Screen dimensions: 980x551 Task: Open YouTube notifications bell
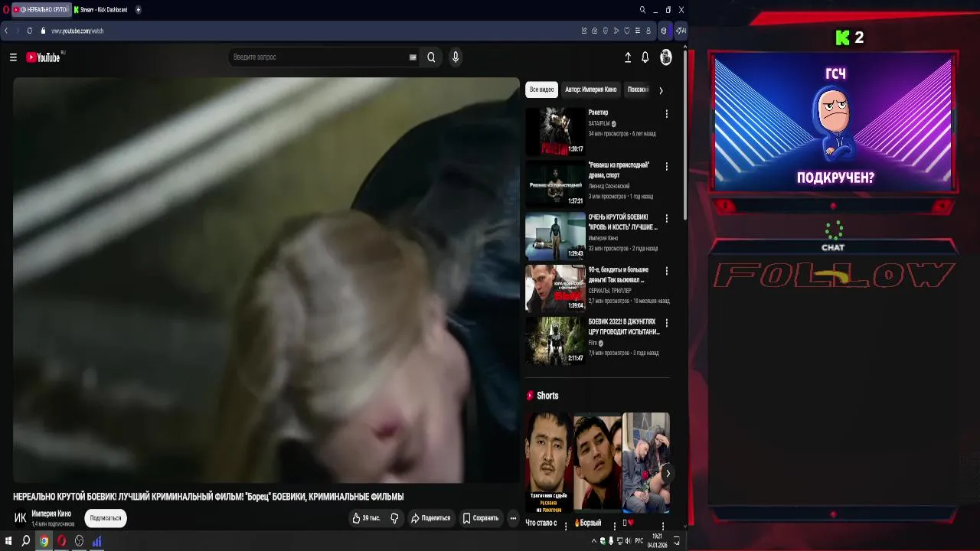(645, 57)
